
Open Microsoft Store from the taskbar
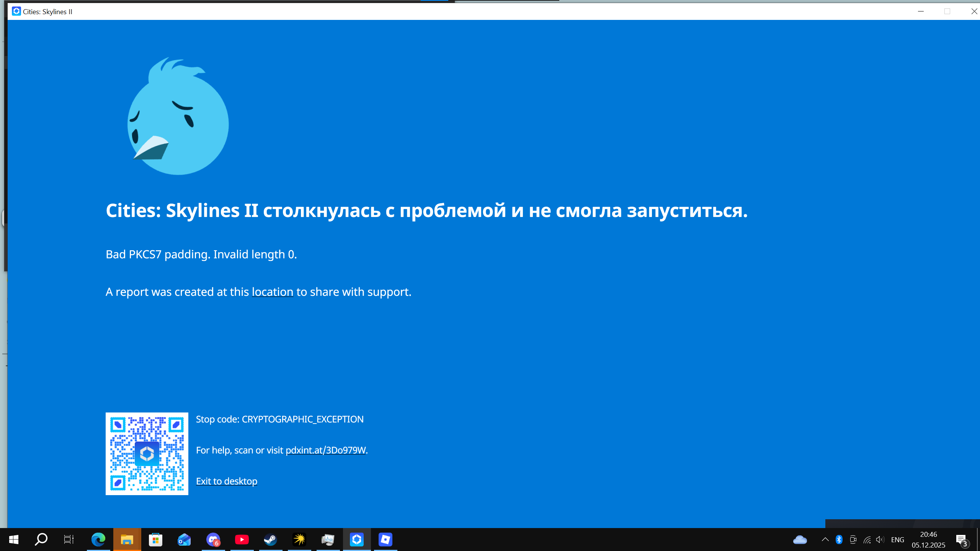click(156, 540)
